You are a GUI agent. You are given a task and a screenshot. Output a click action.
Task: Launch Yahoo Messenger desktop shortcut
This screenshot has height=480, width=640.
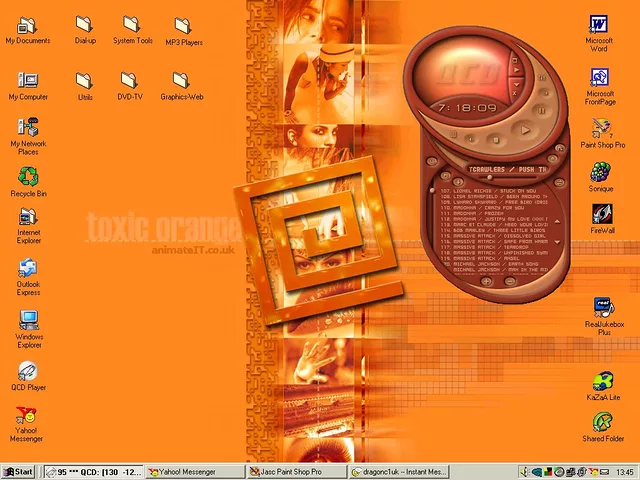point(26,424)
